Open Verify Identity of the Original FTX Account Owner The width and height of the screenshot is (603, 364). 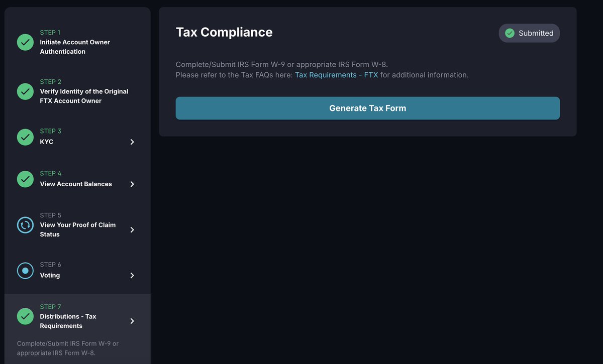point(84,96)
